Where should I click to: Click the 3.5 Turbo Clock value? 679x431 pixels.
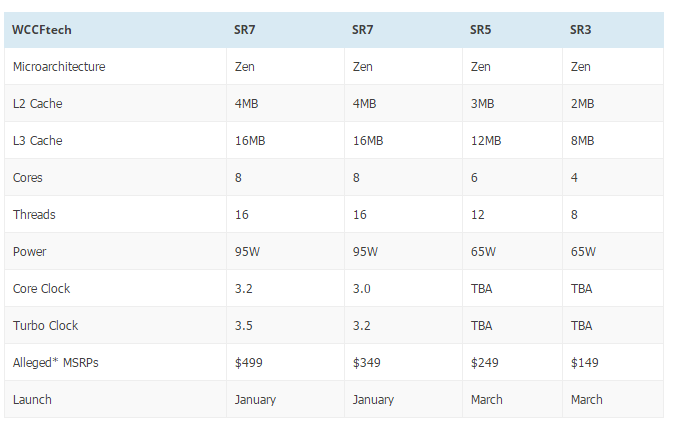pyautogui.click(x=243, y=326)
